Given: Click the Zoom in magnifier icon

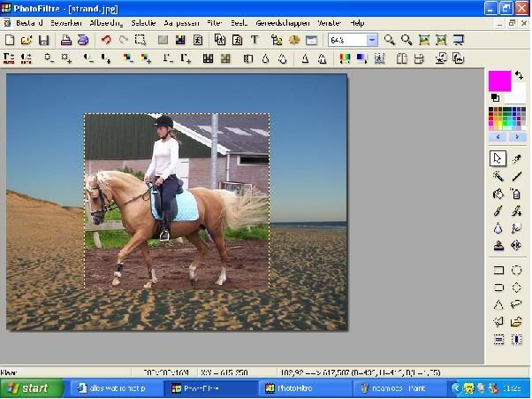Looking at the screenshot, I should [x=389, y=40].
